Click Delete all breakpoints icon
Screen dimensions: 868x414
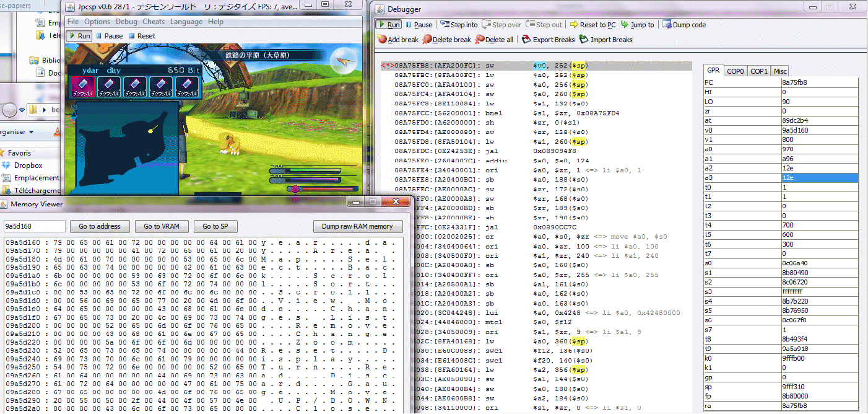tap(480, 39)
